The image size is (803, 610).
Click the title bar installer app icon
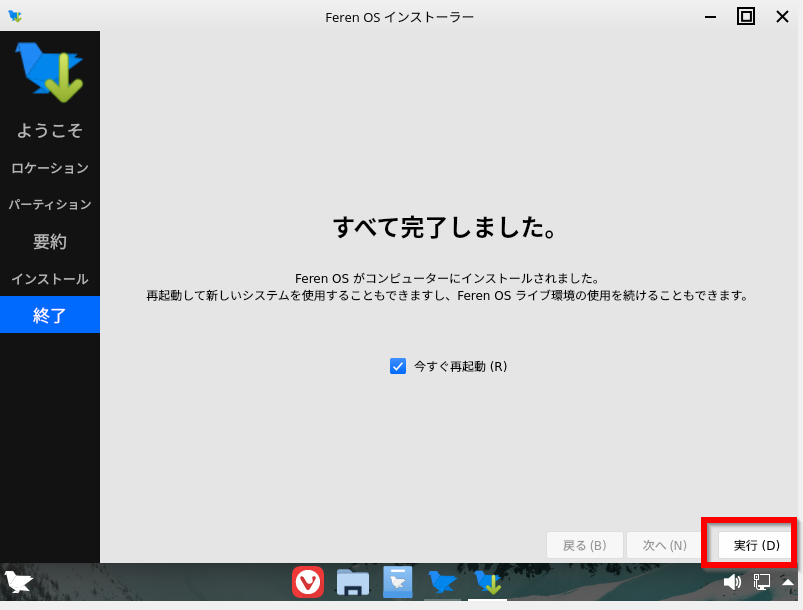tap(15, 16)
